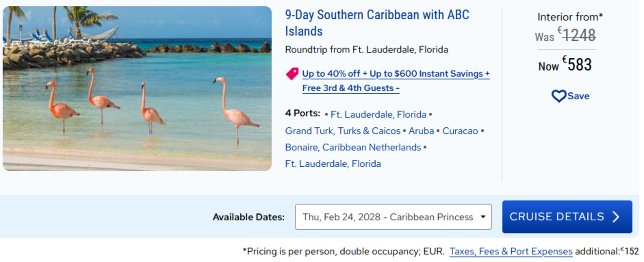The image size is (644, 262).
Task: Click the pink promotion tag icon
Action: pos(292,74)
